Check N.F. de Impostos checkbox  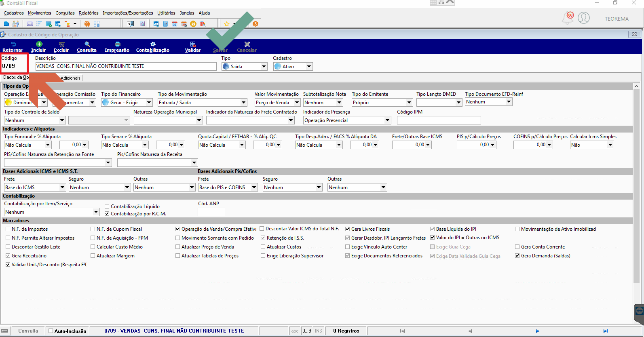(8, 229)
